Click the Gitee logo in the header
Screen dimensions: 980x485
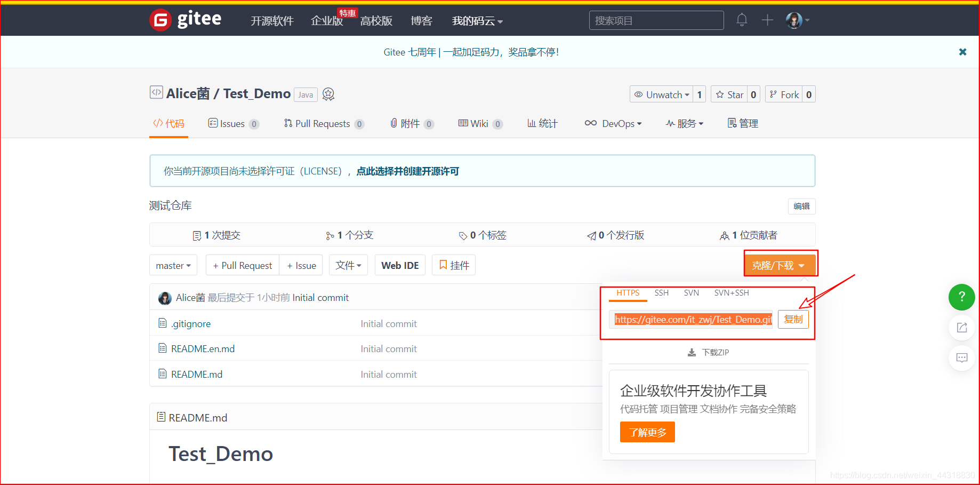[186, 20]
